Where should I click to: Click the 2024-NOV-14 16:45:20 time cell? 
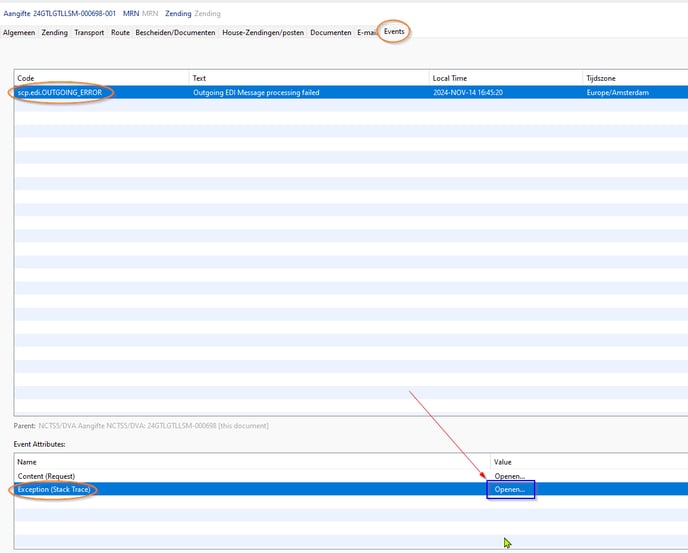(x=468, y=93)
